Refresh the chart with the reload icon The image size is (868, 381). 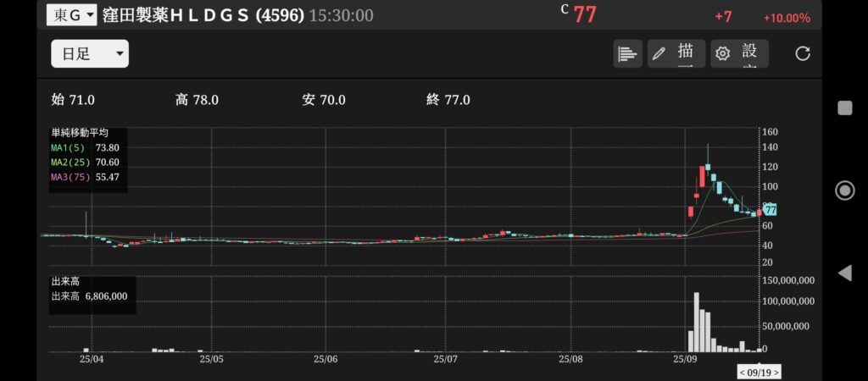pos(802,53)
